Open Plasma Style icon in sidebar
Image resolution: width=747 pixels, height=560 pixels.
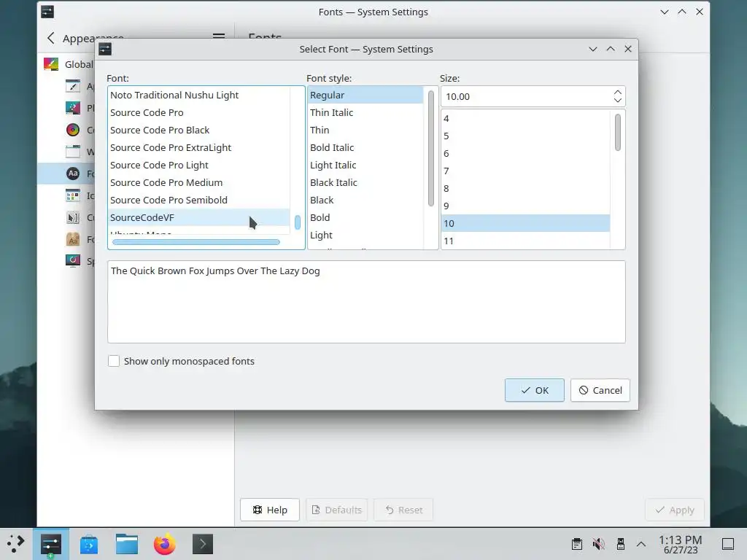point(73,108)
